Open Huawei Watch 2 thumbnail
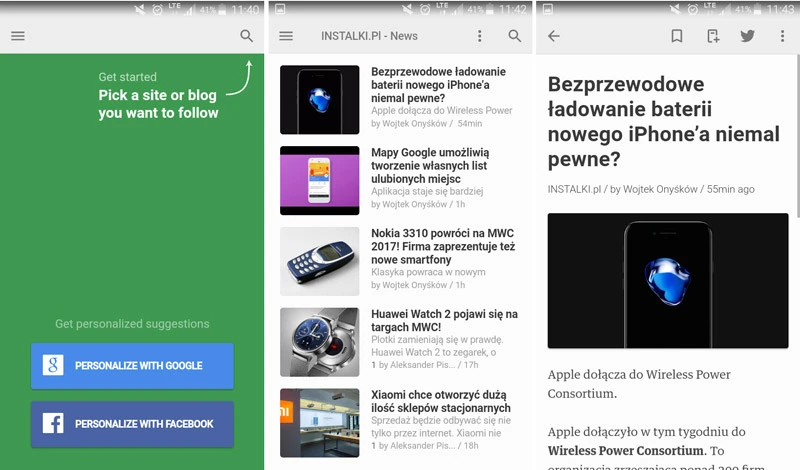Screen dimensions: 800x470 click(x=319, y=342)
